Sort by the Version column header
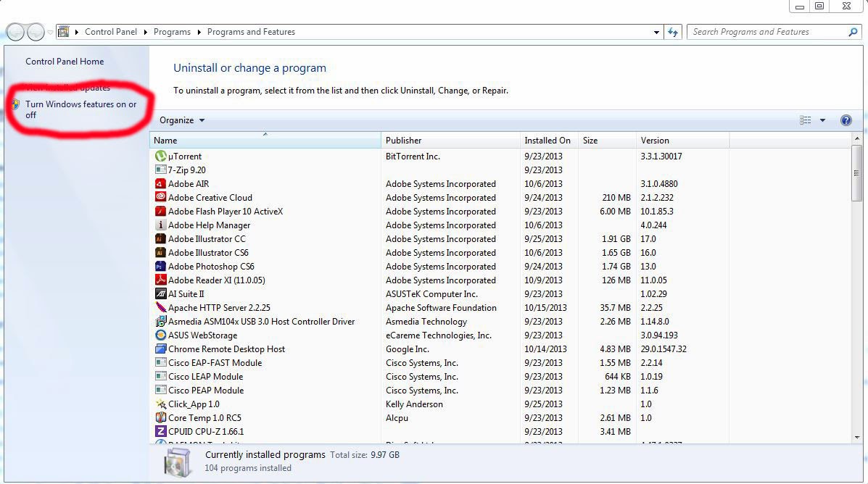This screenshot has height=484, width=868. 682,141
